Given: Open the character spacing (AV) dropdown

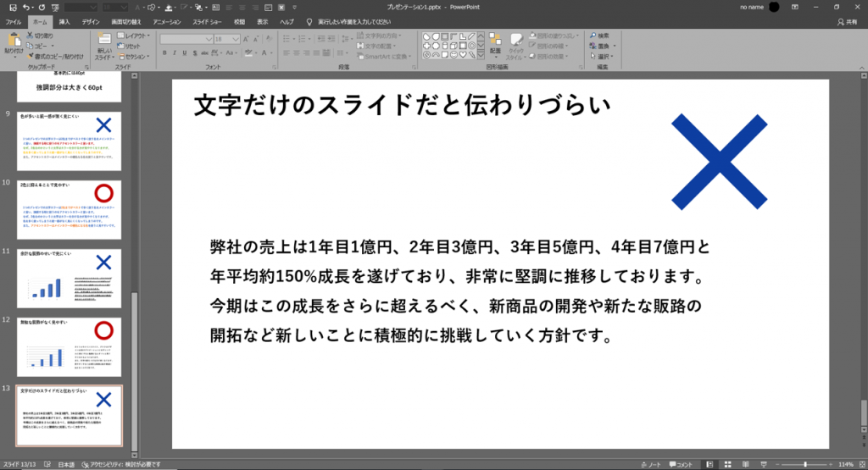Looking at the screenshot, I should [216, 53].
